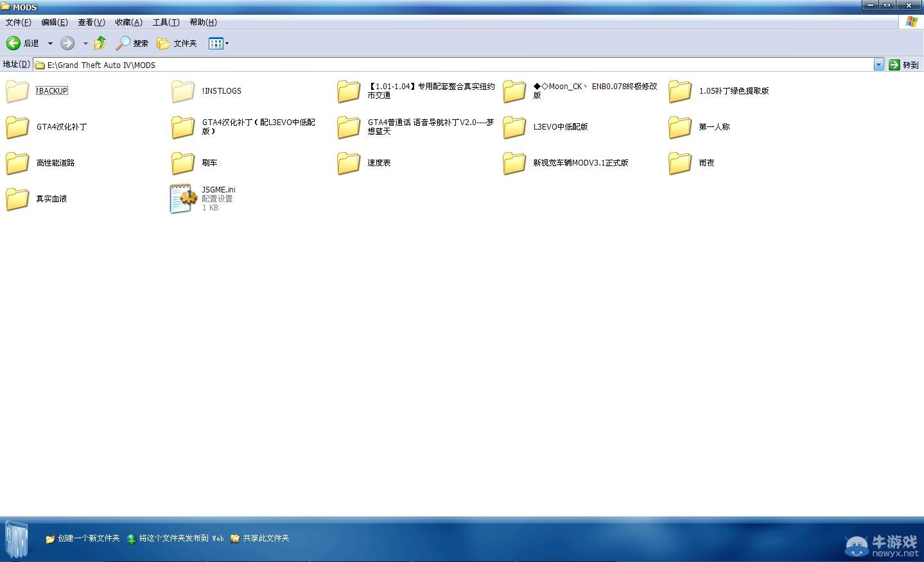The image size is (924, 562).
Task: Click the Forward arrow button
Action: (67, 43)
